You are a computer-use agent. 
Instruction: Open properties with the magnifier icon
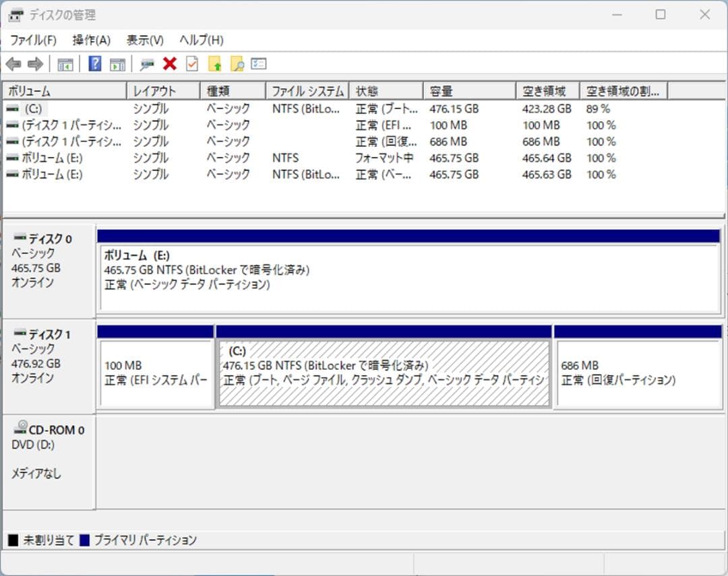(x=146, y=63)
